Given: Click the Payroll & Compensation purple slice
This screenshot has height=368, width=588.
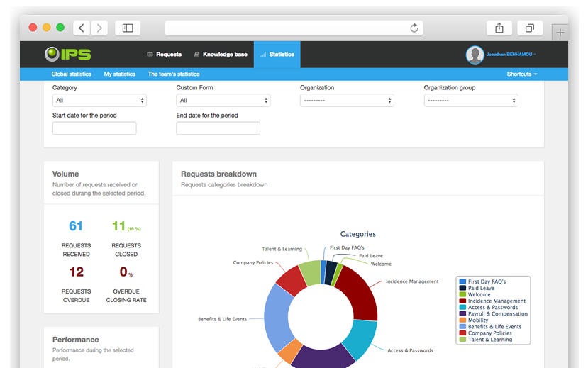Looking at the screenshot, I should pos(323,358).
